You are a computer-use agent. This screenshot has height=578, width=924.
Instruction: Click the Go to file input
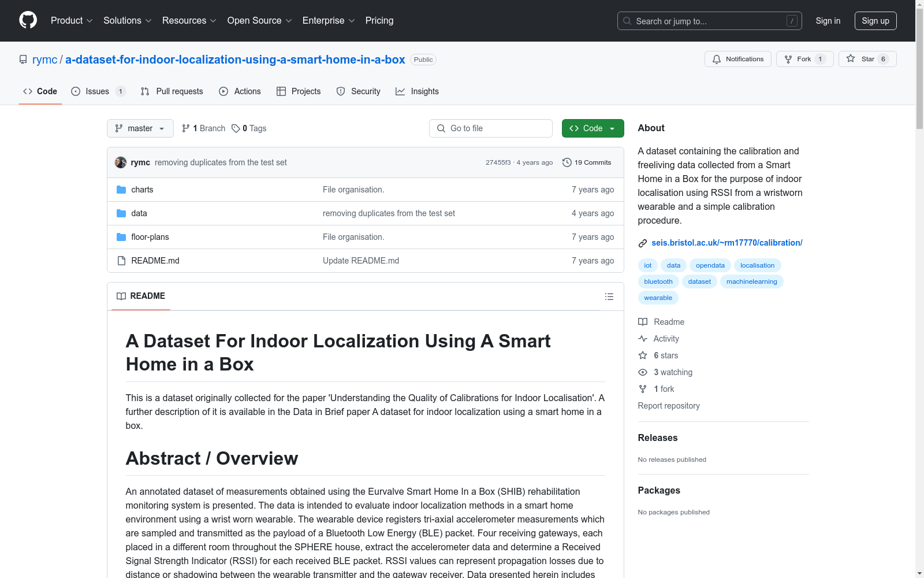(491, 128)
